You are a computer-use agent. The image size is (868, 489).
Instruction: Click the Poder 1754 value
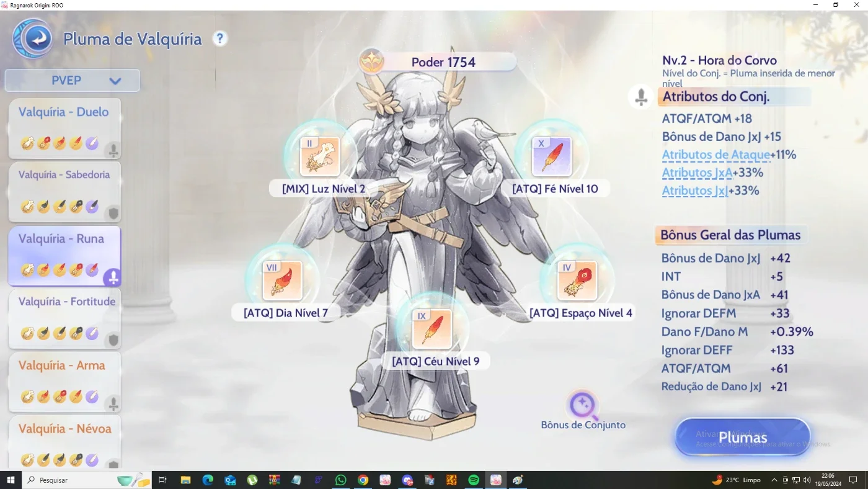click(443, 62)
